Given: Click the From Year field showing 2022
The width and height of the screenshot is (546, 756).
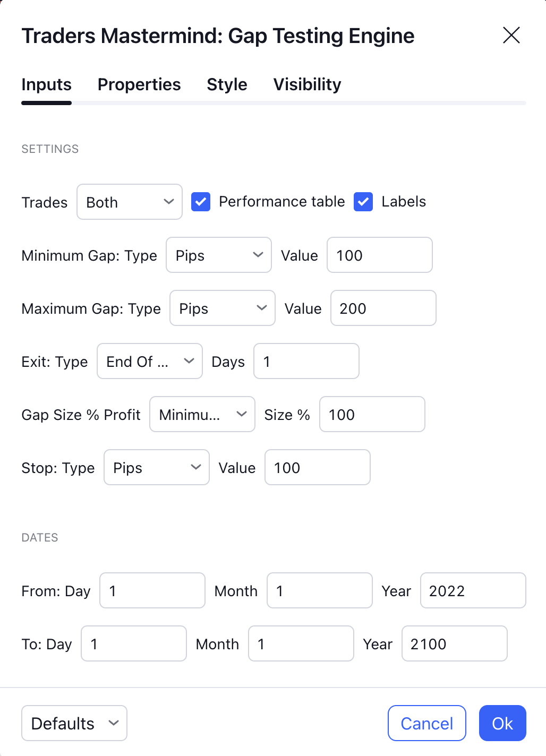Looking at the screenshot, I should (472, 590).
